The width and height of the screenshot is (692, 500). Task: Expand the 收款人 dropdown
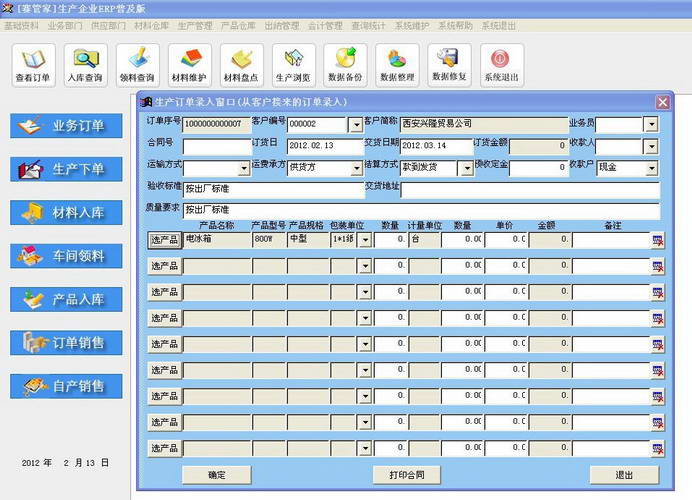tap(651, 147)
